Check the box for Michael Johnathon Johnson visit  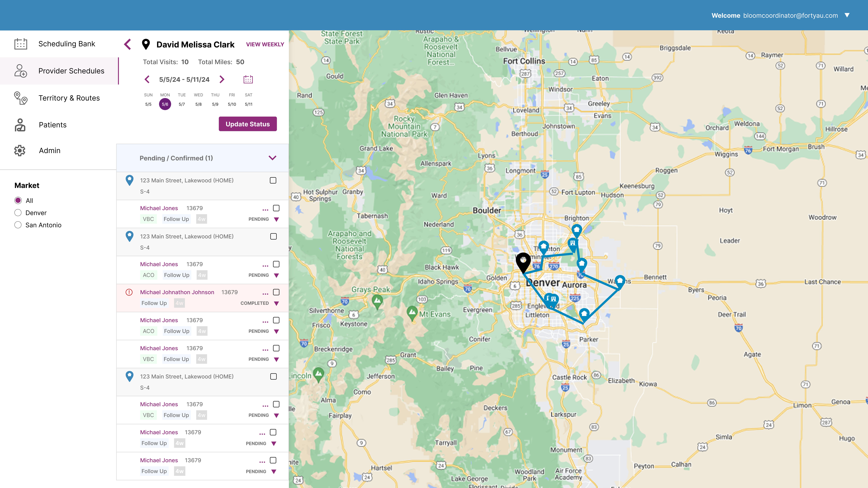(x=276, y=292)
